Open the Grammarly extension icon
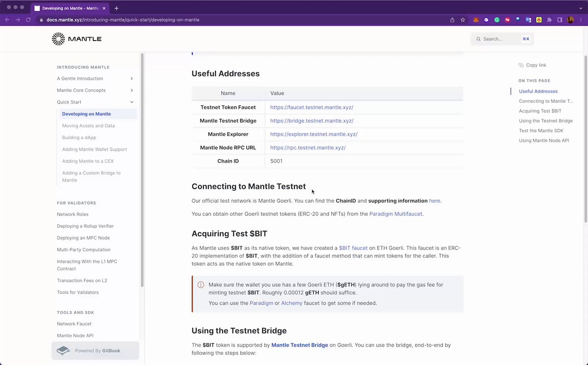This screenshot has width=588, height=365. [x=497, y=20]
